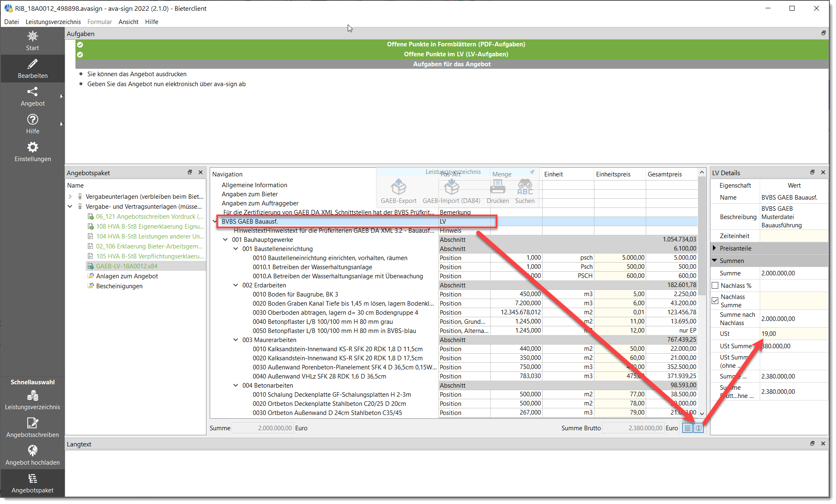Click the Drucken printer icon
Image resolution: width=836 pixels, height=504 pixels.
point(497,191)
